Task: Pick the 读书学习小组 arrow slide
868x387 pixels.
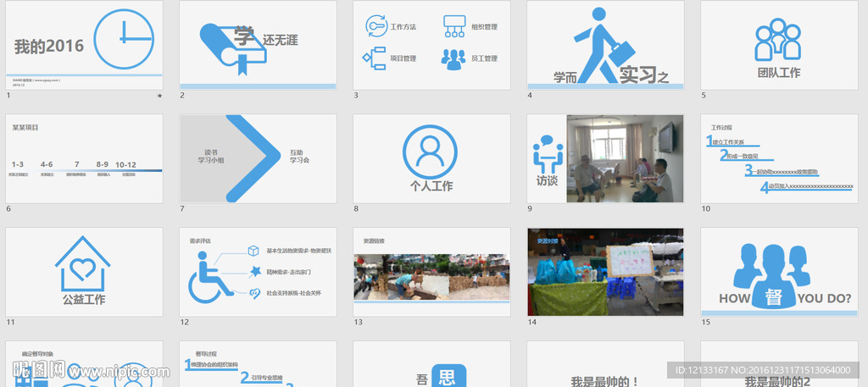Action: (x=258, y=158)
